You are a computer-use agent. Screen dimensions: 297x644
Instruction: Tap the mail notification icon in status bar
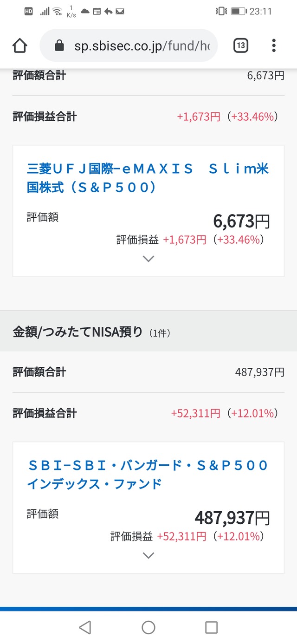point(120,11)
